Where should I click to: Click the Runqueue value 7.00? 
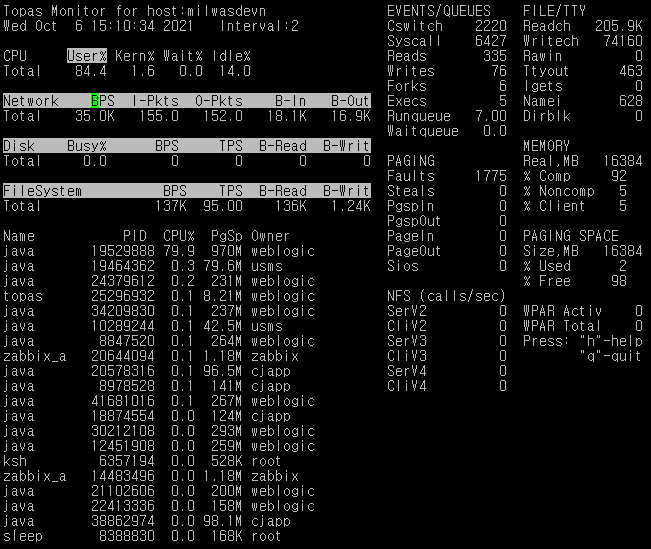491,116
